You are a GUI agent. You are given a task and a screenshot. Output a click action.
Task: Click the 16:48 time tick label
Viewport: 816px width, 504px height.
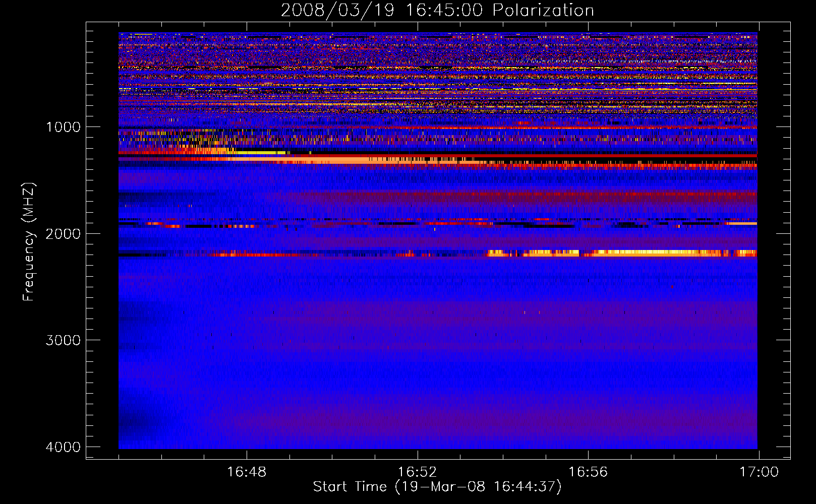(247, 472)
